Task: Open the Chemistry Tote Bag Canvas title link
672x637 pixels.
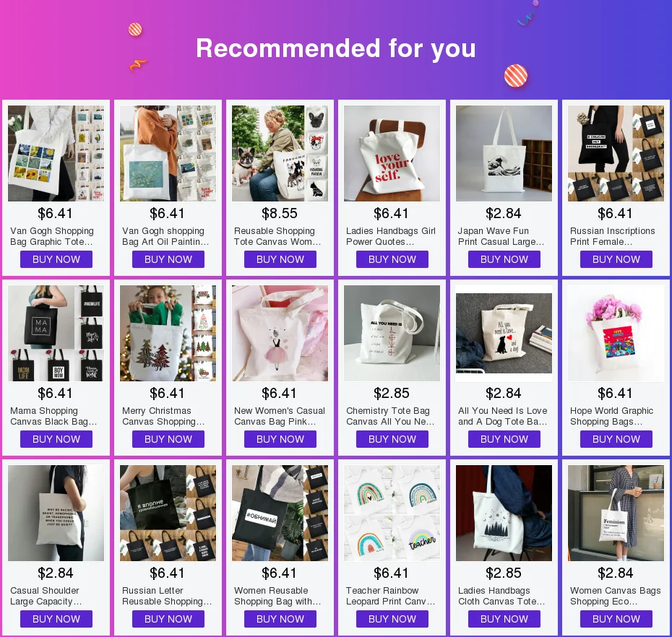Action: (x=390, y=416)
